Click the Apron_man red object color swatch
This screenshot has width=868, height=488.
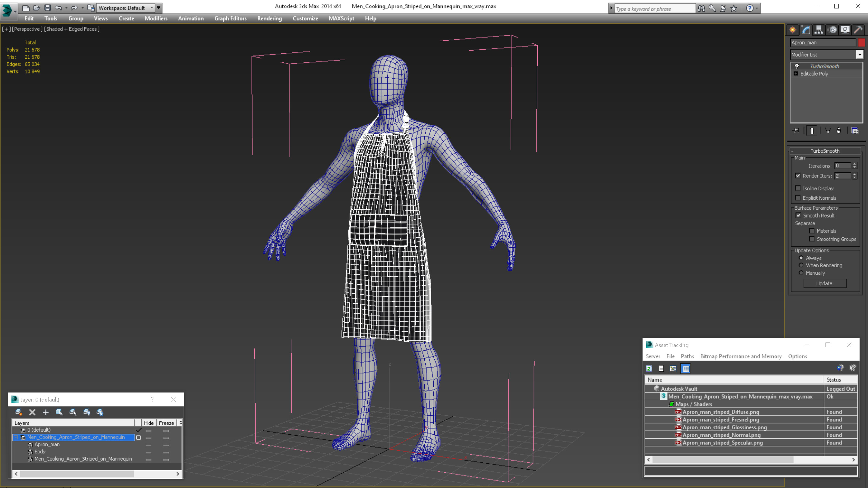point(861,42)
